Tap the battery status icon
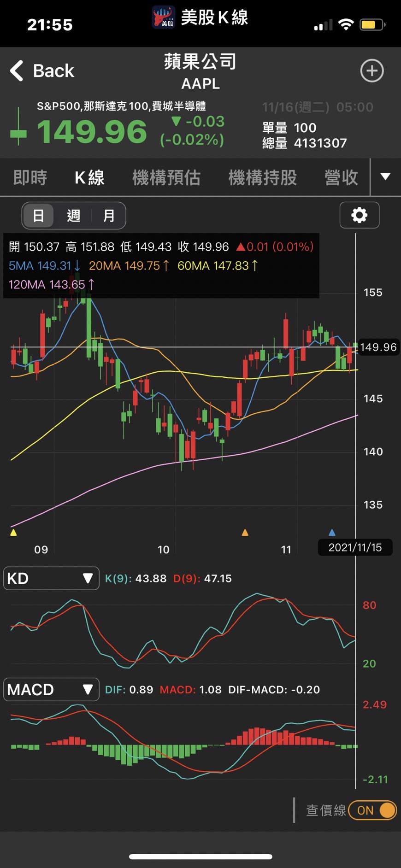The image size is (401, 868). pos(372,24)
